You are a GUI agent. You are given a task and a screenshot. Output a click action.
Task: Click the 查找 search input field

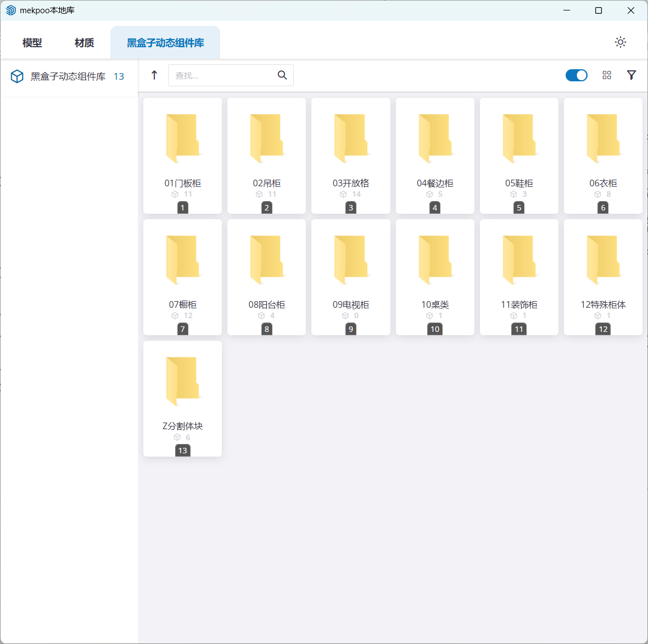pyautogui.click(x=222, y=75)
